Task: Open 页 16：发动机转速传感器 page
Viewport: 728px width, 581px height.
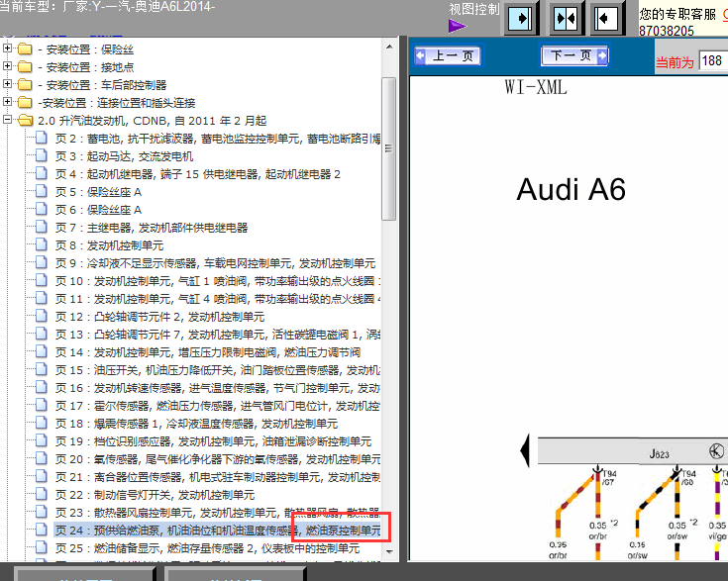Action: 218,388
